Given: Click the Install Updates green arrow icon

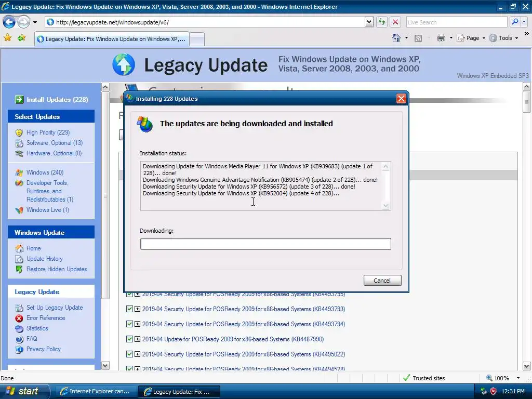Looking at the screenshot, I should (x=19, y=99).
